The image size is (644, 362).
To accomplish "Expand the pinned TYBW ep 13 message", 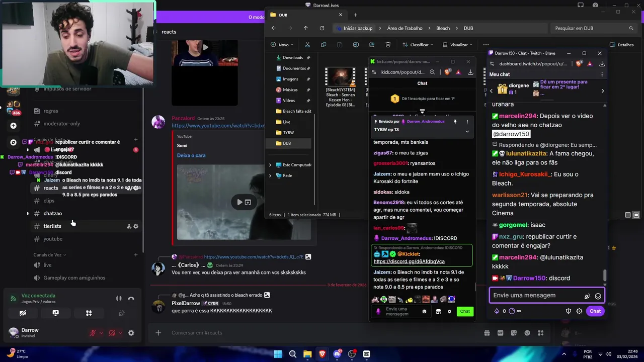I will [467, 131].
